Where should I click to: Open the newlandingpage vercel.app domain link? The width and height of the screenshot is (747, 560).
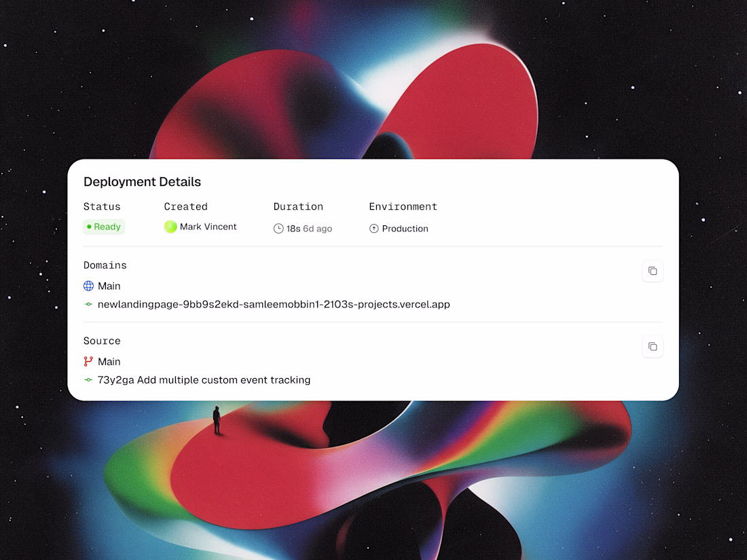pyautogui.click(x=274, y=304)
